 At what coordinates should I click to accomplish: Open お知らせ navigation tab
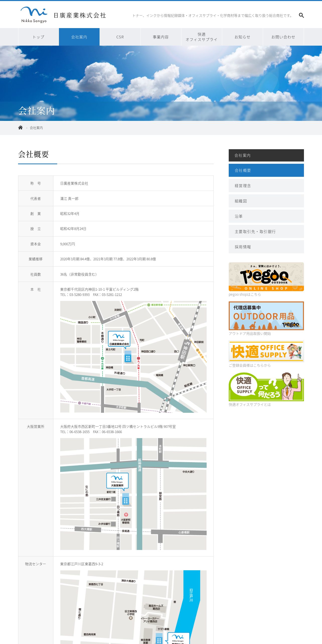tap(243, 37)
